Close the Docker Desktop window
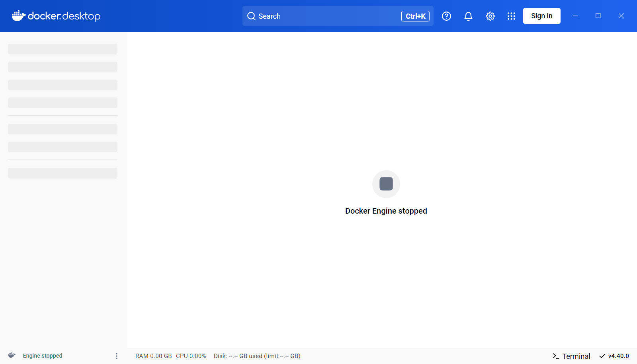 click(x=621, y=16)
